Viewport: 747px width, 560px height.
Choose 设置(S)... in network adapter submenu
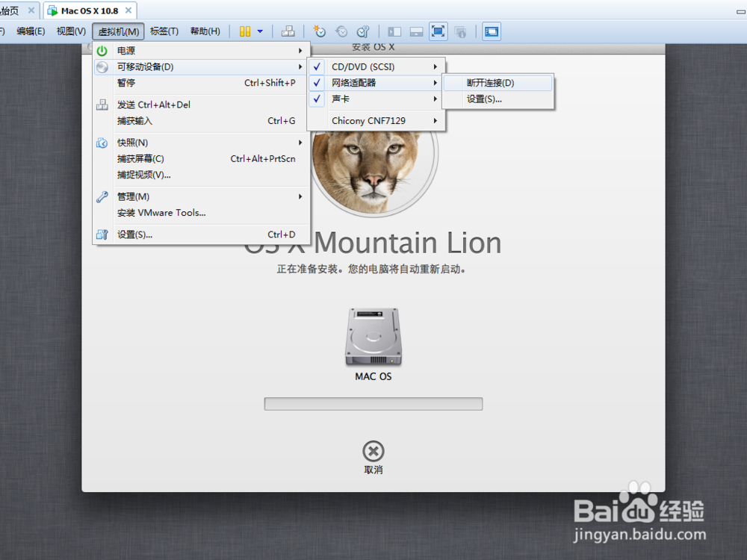[498, 99]
